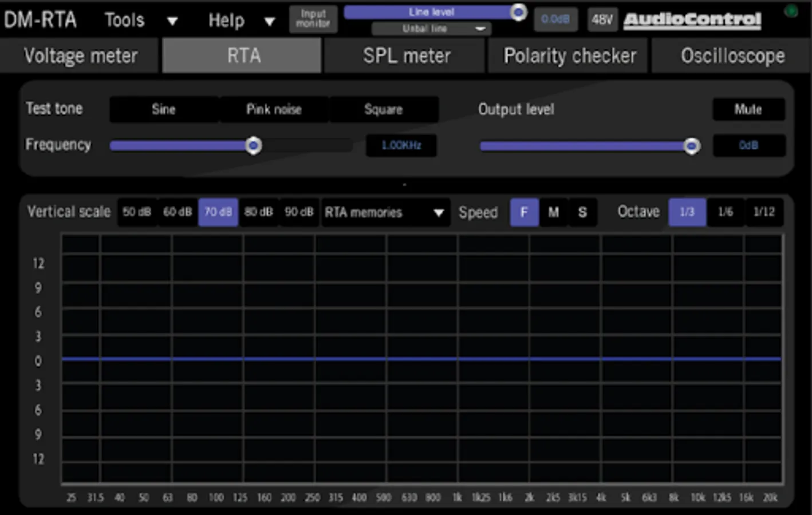Mute the test tone output

[x=748, y=109]
